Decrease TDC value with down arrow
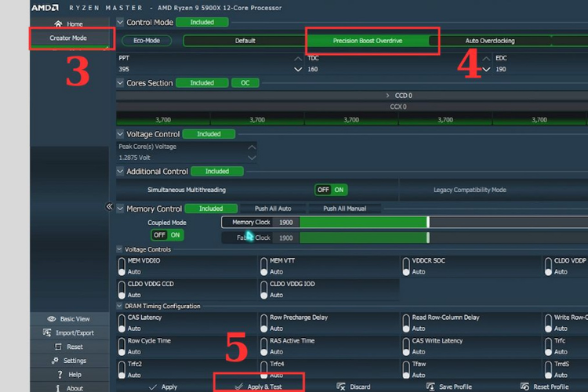 click(x=486, y=70)
